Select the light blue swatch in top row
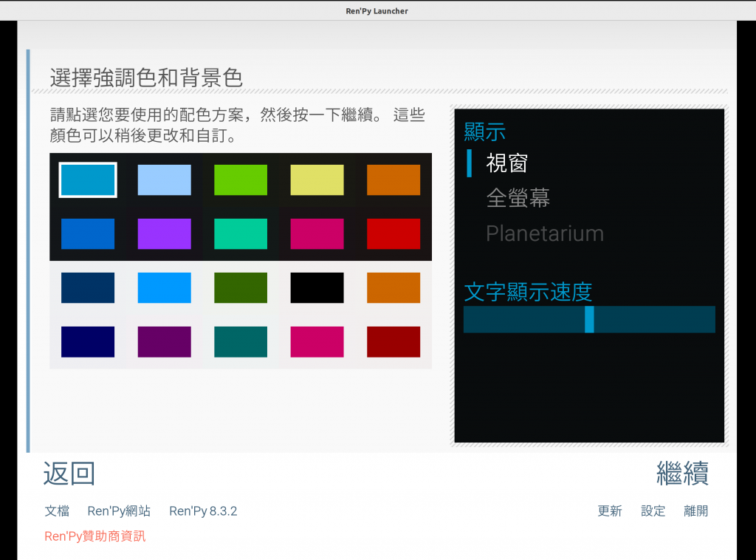Viewport: 756px width, 560px height. 164,180
